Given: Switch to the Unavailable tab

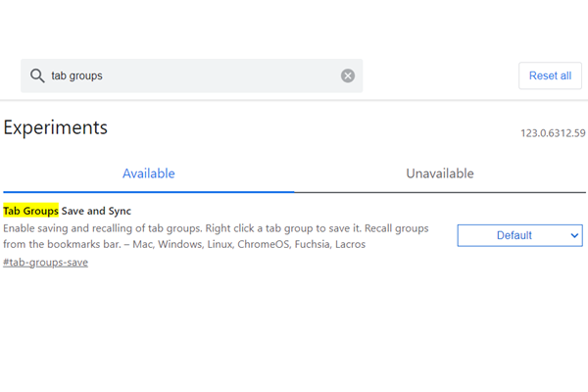Looking at the screenshot, I should [440, 173].
